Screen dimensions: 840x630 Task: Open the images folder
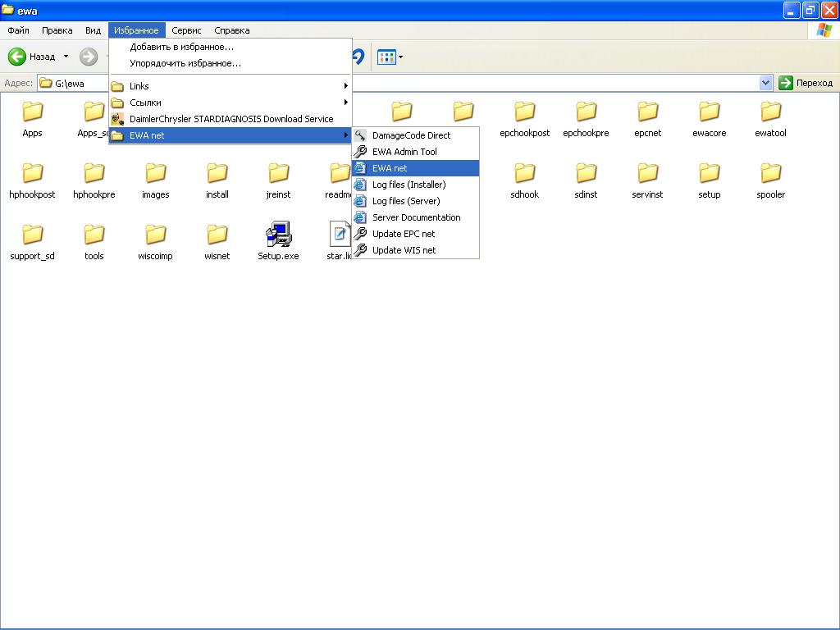(x=155, y=180)
